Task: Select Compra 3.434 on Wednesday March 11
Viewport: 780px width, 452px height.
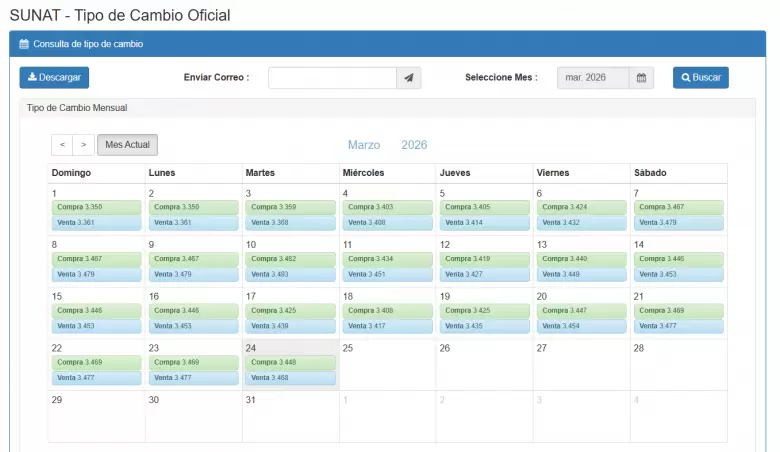Action: click(387, 259)
